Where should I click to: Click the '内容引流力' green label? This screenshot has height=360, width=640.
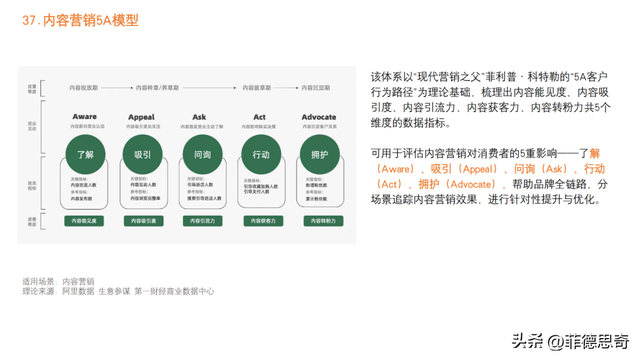coord(202,221)
